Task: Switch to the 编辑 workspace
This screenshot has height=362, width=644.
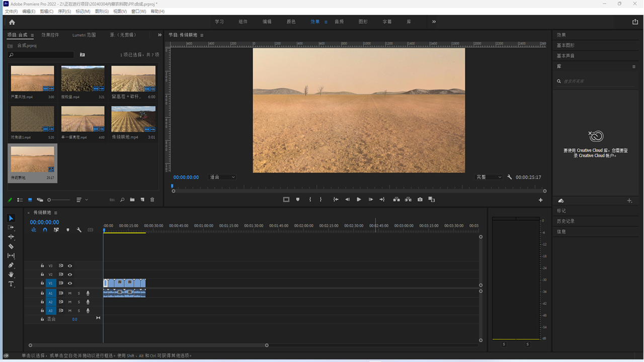Action: coord(267,22)
